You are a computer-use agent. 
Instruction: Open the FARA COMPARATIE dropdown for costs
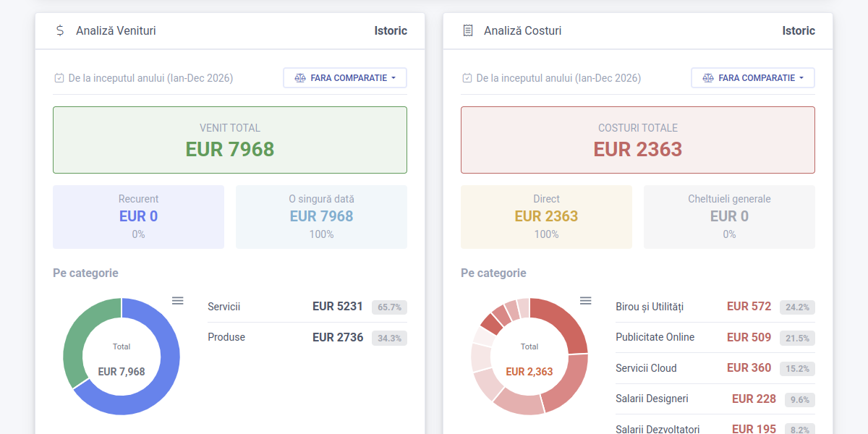pos(753,77)
